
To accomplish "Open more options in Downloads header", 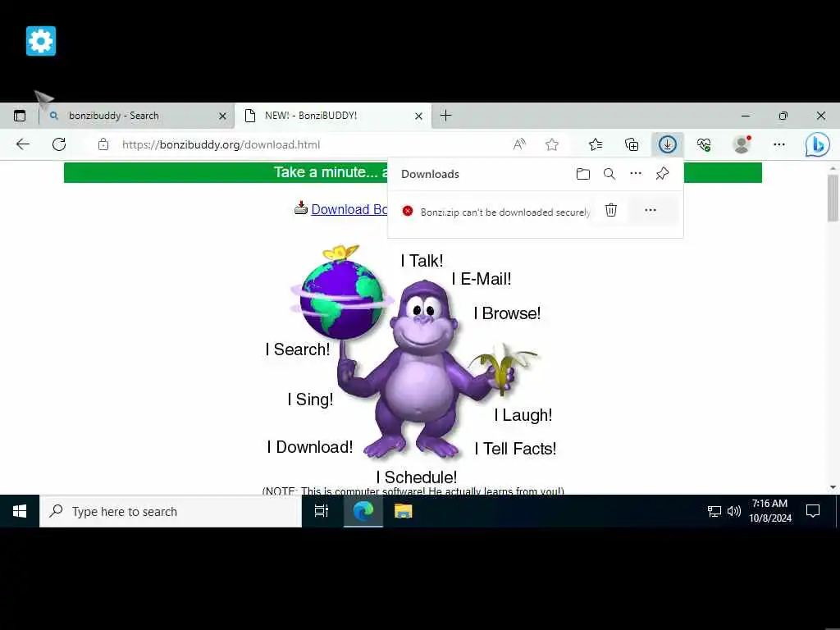I will (x=636, y=174).
